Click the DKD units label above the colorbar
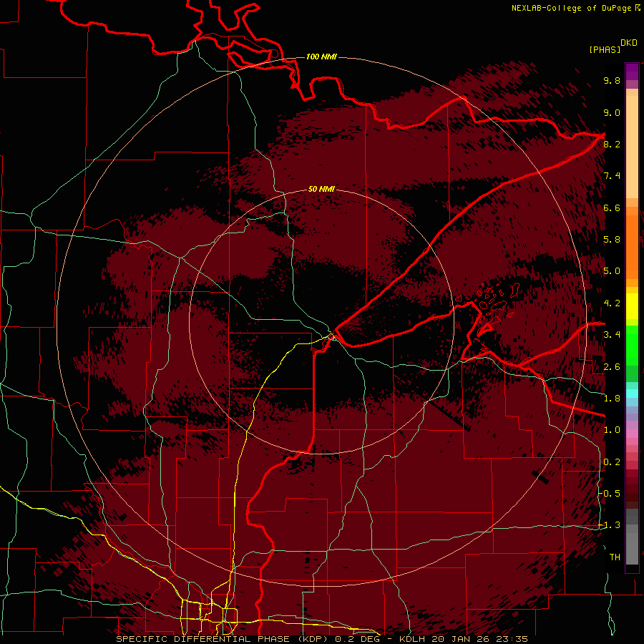The image size is (644, 644). 629,42
